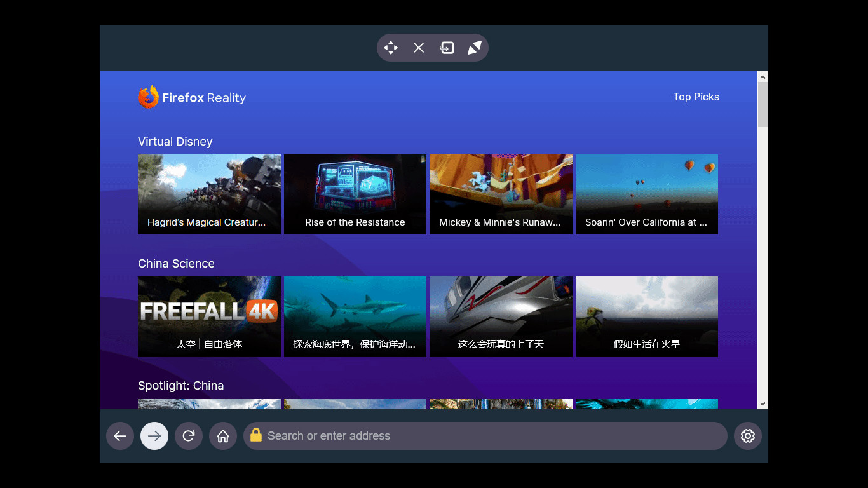Click the Search or enter address field
868x488 pixels.
(x=485, y=436)
